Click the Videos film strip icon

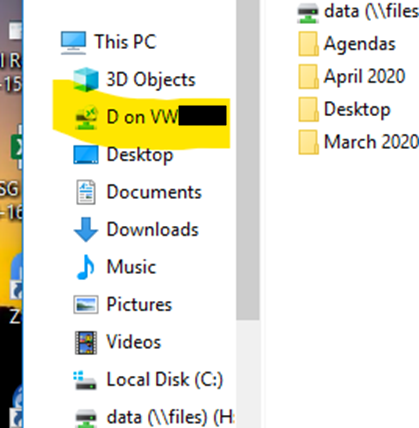coord(86,342)
